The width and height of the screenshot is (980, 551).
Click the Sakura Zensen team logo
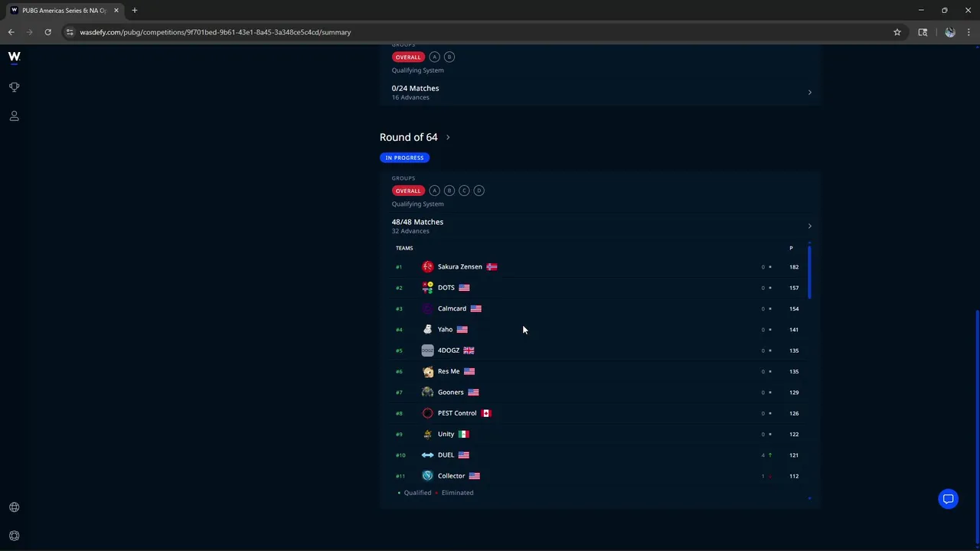tap(427, 266)
